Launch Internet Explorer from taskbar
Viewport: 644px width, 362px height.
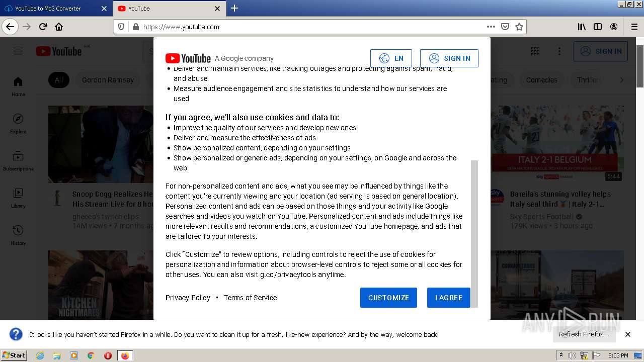[40, 355]
